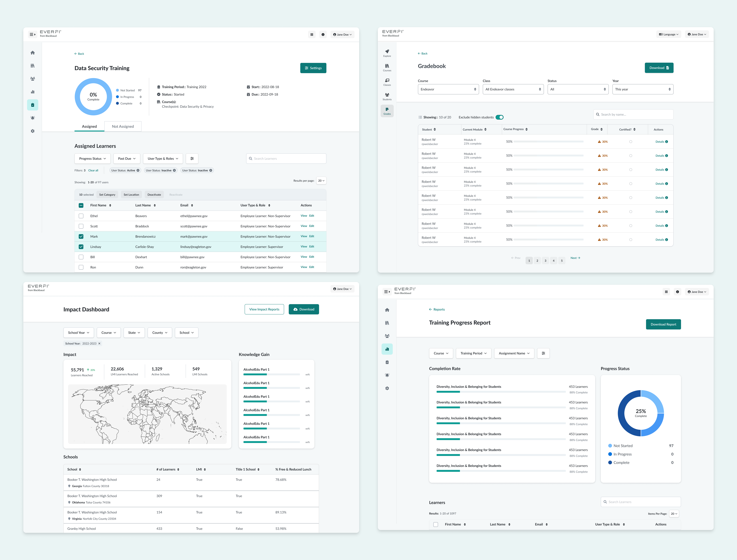The width and height of the screenshot is (737, 560).
Task: Click apps grid icon in Data Security header
Action: [x=312, y=35]
